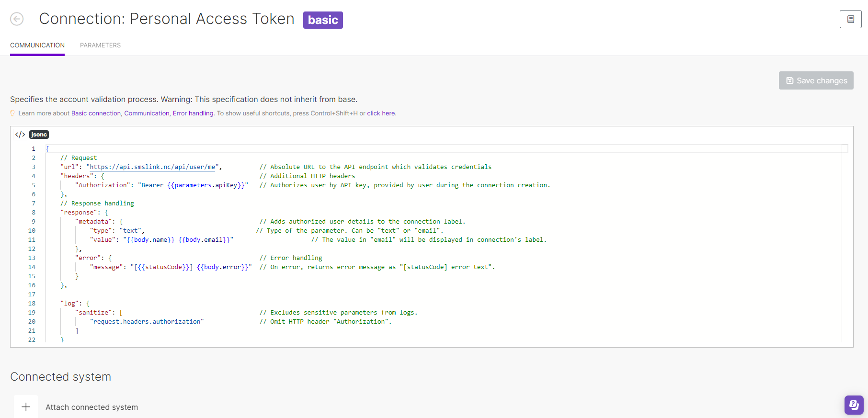The width and height of the screenshot is (868, 418).
Task: Click the purple "basic" badge
Action: pos(323,20)
